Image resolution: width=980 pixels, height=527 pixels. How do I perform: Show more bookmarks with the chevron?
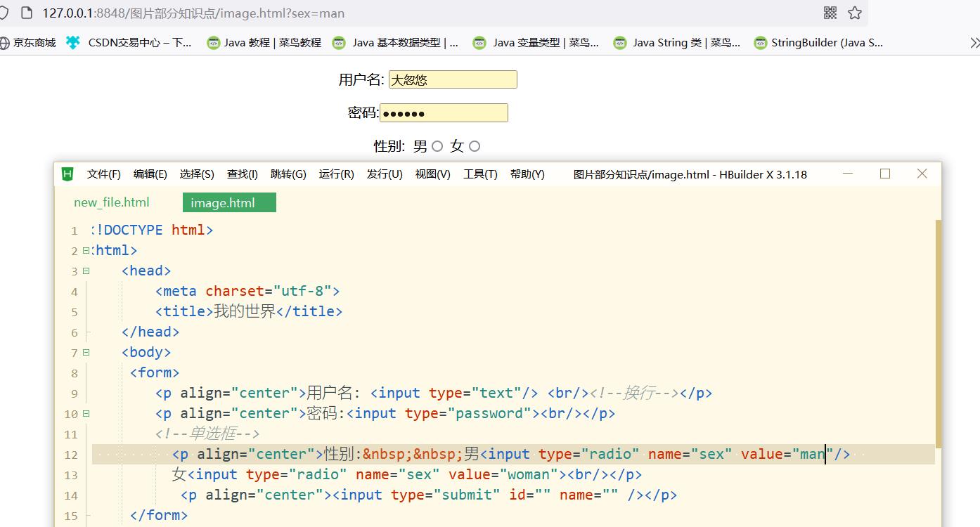click(974, 43)
